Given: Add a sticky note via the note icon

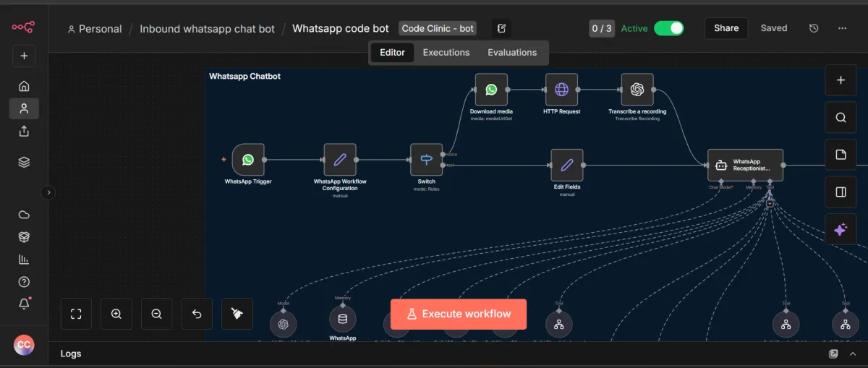Looking at the screenshot, I should point(841,155).
